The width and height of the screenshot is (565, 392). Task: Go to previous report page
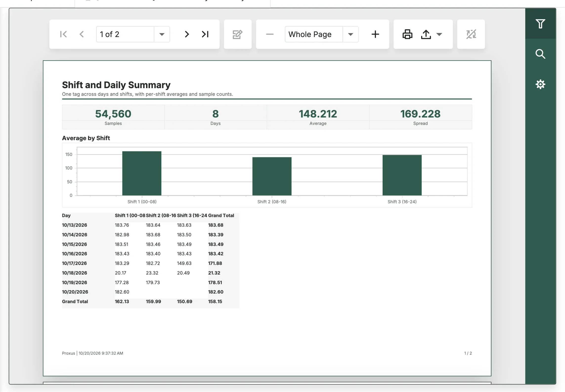coord(82,34)
